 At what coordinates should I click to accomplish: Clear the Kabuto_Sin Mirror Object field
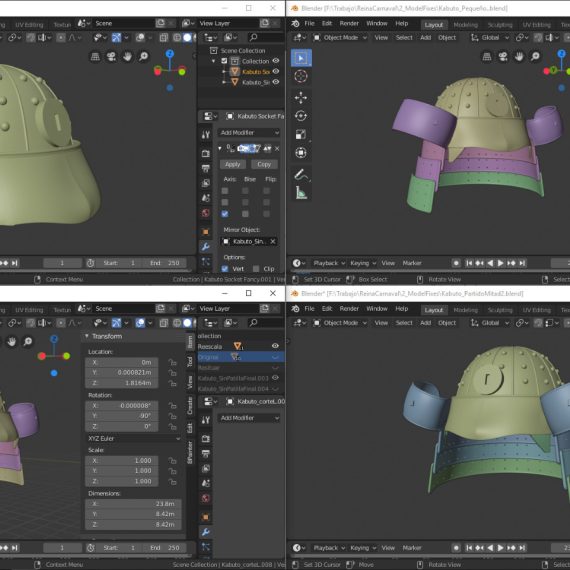click(x=273, y=241)
